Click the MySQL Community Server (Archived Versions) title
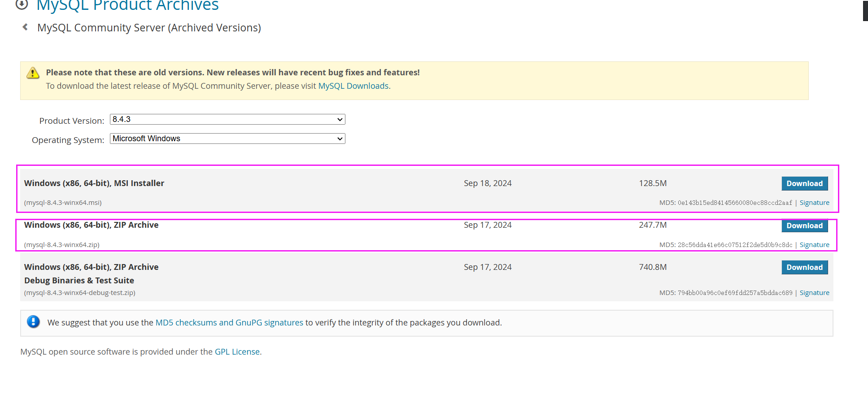This screenshot has height=399, width=868. point(149,28)
